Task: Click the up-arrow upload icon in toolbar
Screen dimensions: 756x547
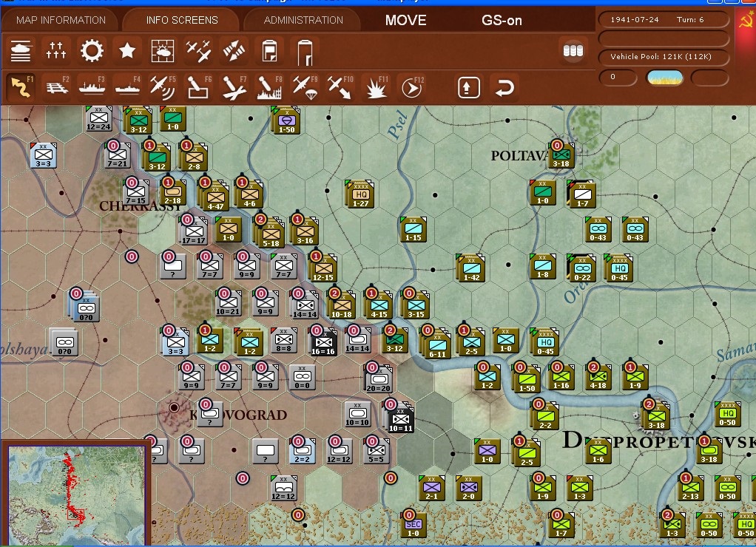Action: point(469,87)
